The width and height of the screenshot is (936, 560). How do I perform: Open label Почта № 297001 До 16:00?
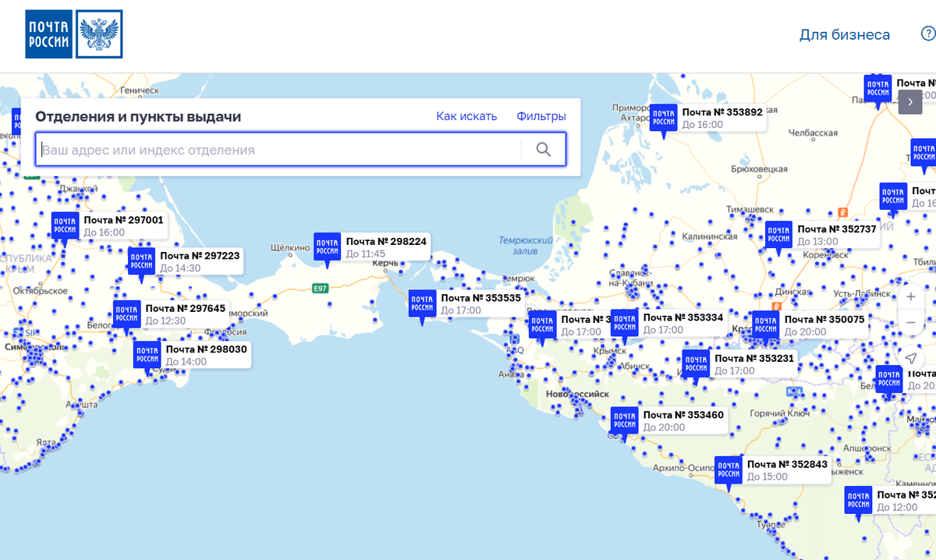pyautogui.click(x=123, y=226)
